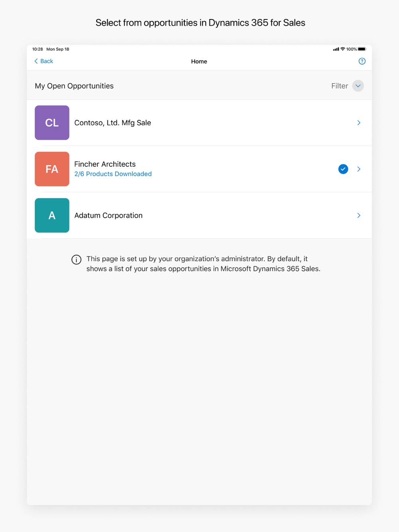Tap the purple CL avatar for Contoso
The image size is (399, 532).
pos(52,123)
